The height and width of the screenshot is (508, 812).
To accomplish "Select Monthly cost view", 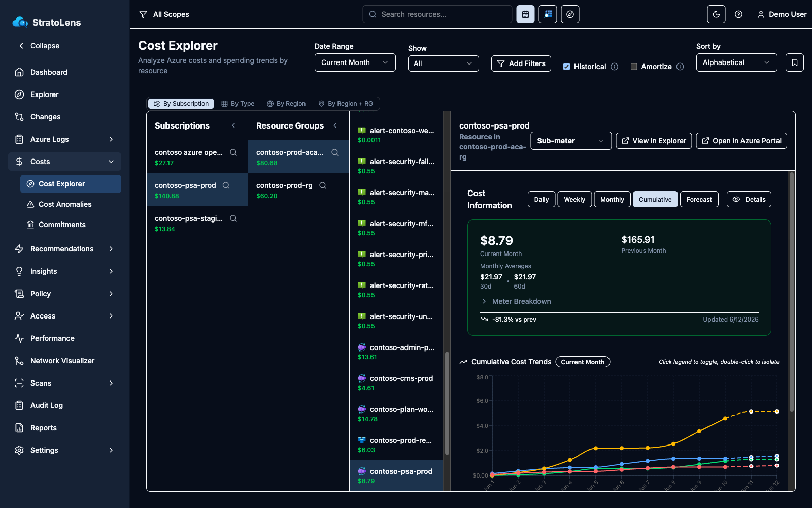I will (x=612, y=199).
